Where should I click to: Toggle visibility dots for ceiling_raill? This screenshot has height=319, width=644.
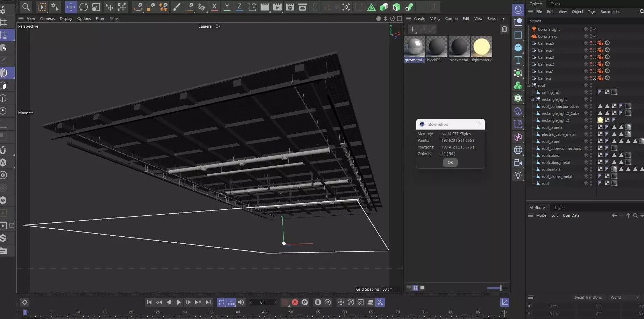pyautogui.click(x=591, y=92)
